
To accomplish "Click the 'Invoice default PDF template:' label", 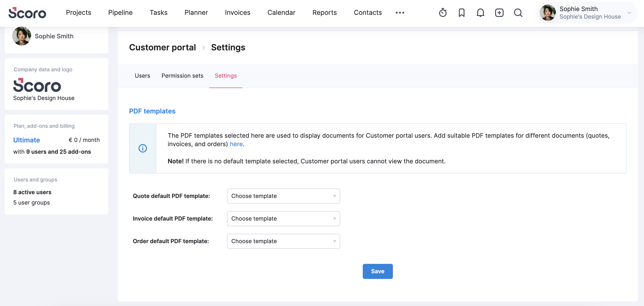I will (x=173, y=219).
